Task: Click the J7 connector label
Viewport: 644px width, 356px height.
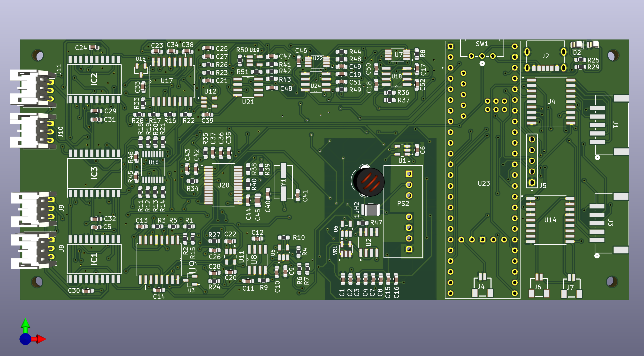Action: [570, 287]
